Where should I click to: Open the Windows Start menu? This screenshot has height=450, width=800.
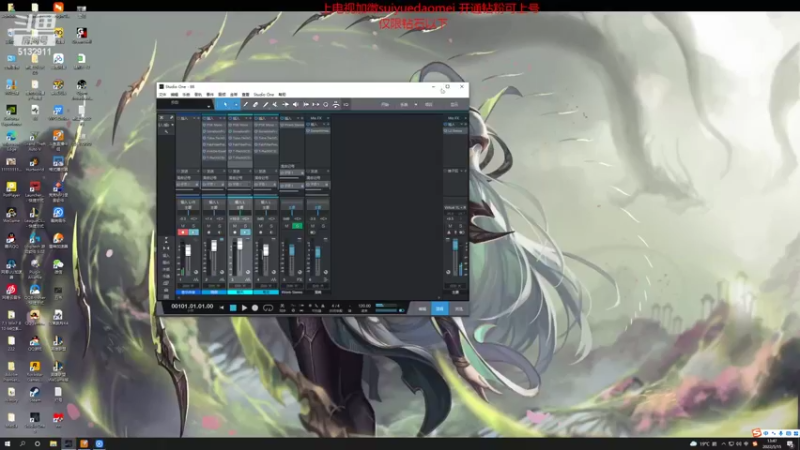pyautogui.click(x=7, y=444)
